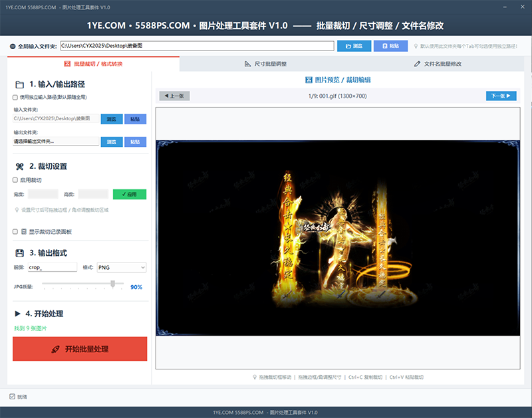Screen dimensions: 532x418
Task: Click the rocket icon on 开始批量处理
Action: tap(55, 349)
